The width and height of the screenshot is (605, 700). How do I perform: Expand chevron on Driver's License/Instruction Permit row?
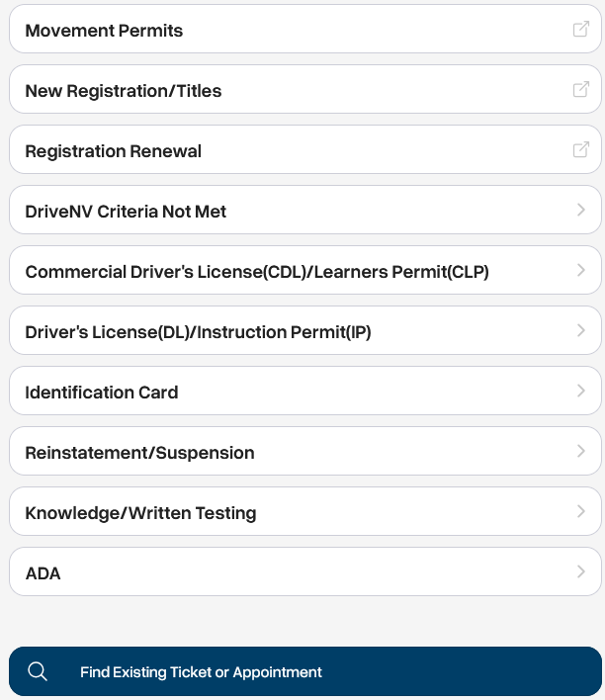[581, 331]
